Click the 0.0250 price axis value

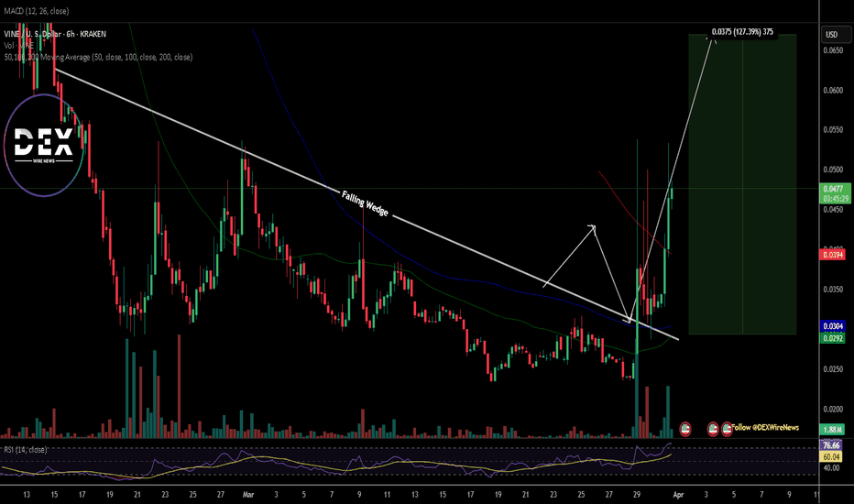[833, 369]
